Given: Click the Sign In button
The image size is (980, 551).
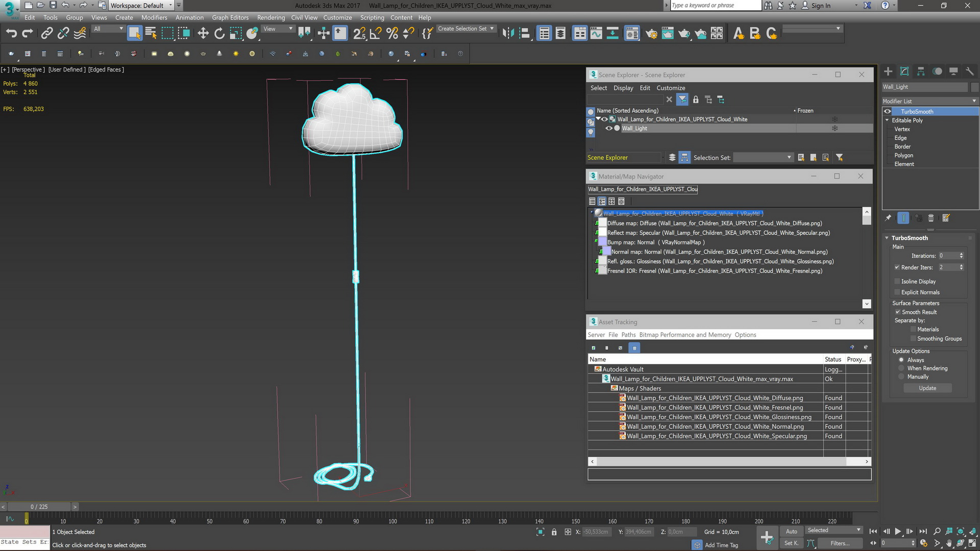Looking at the screenshot, I should [816, 6].
